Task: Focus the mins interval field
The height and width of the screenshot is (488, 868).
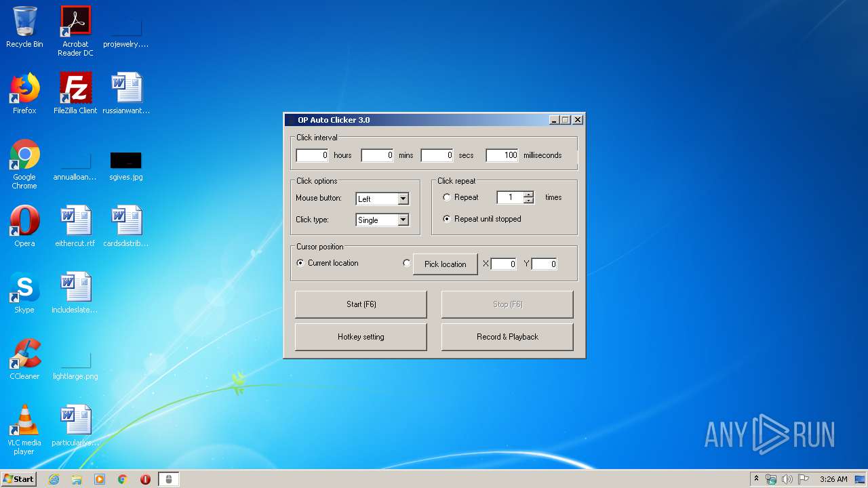Action: 378,155
